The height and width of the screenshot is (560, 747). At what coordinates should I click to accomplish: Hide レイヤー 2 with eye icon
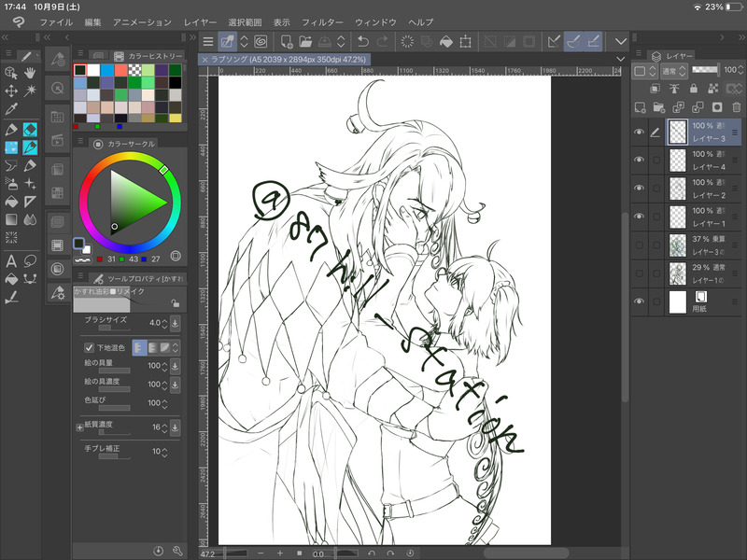(x=640, y=189)
